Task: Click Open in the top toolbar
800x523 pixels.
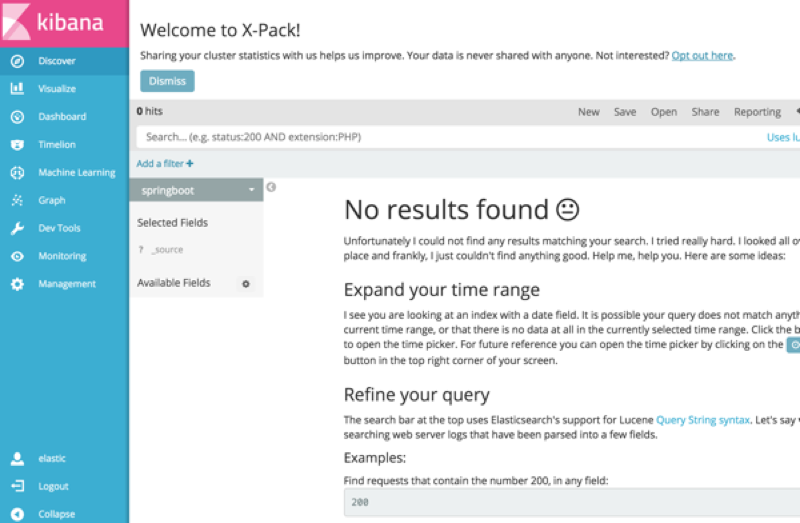Action: tap(663, 112)
